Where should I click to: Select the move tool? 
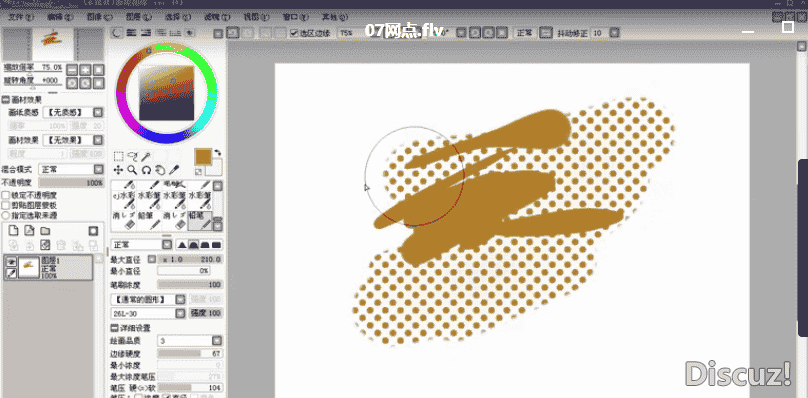(119, 170)
